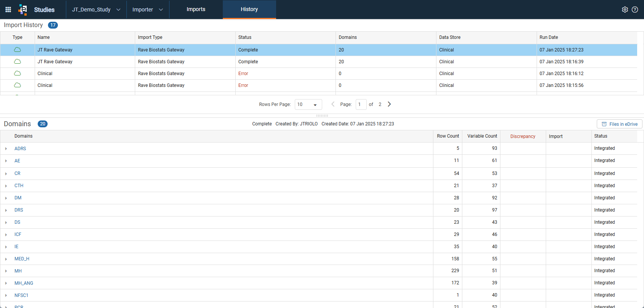Click the Page number input field

[x=361, y=104]
